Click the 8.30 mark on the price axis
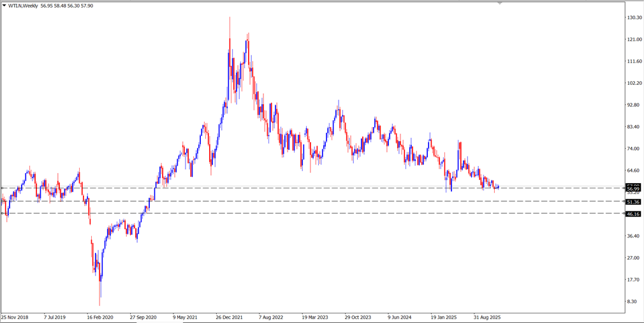 point(633,301)
